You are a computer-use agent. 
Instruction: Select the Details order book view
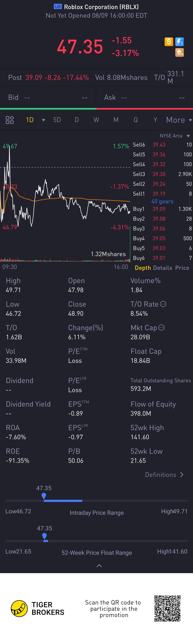pyautogui.click(x=162, y=268)
